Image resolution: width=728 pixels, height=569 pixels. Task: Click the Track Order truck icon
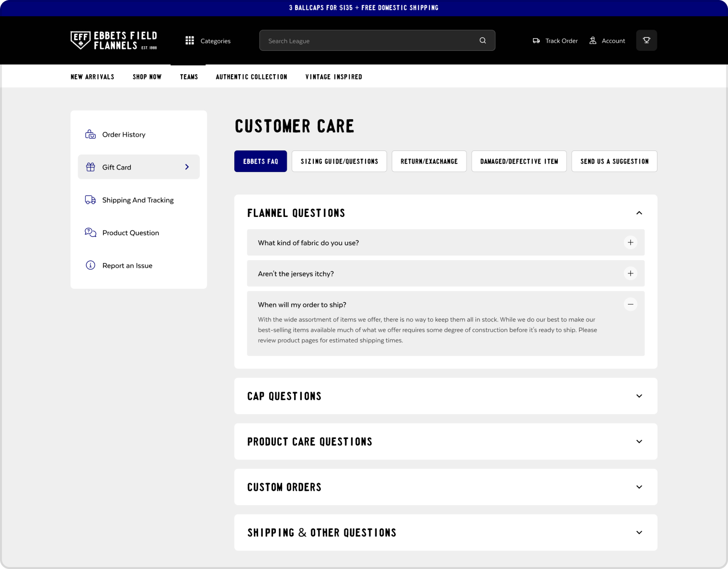(x=536, y=41)
